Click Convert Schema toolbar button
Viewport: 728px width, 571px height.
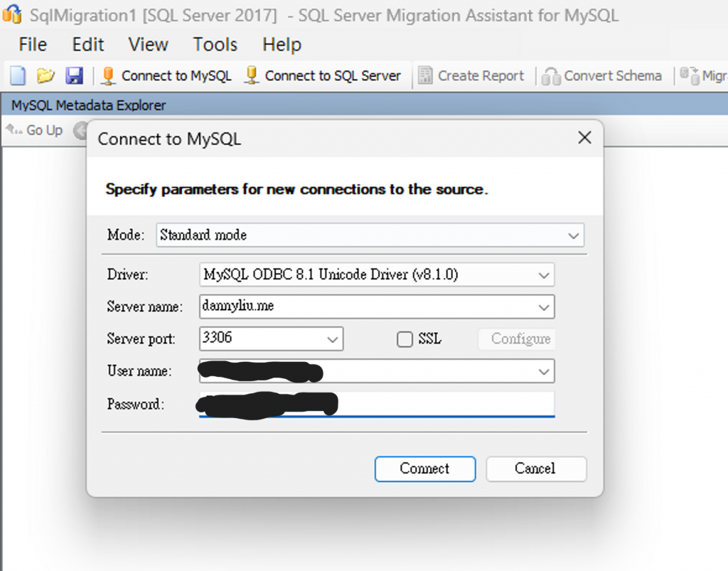[x=602, y=75]
